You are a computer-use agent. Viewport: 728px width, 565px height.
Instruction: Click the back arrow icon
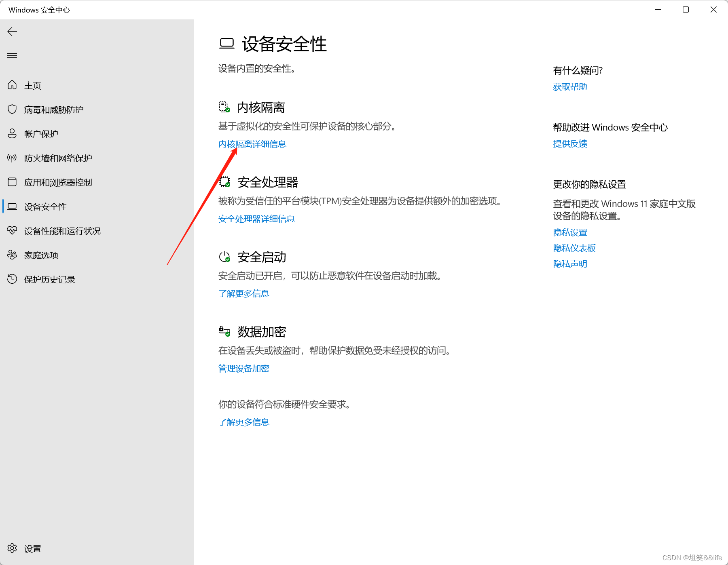click(x=12, y=32)
